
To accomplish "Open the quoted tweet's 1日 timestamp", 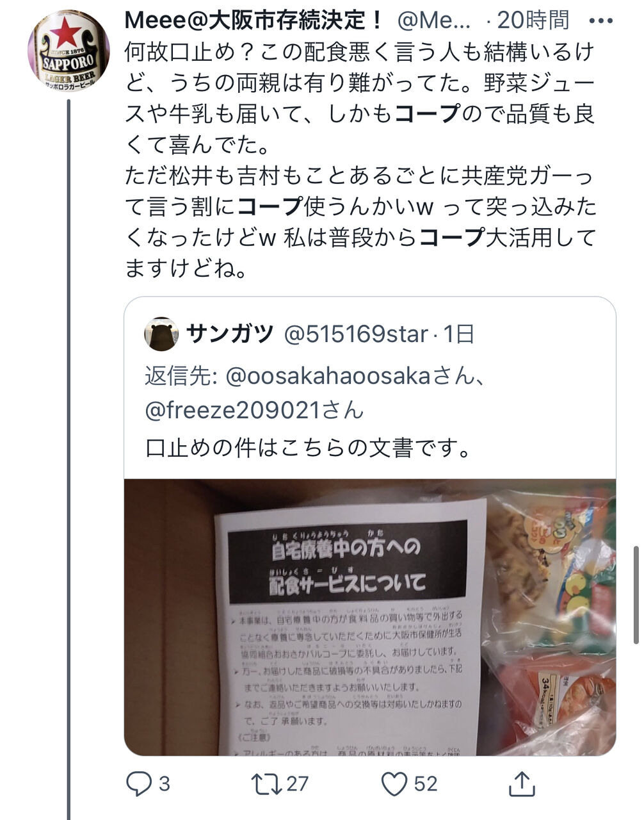I will [x=459, y=334].
